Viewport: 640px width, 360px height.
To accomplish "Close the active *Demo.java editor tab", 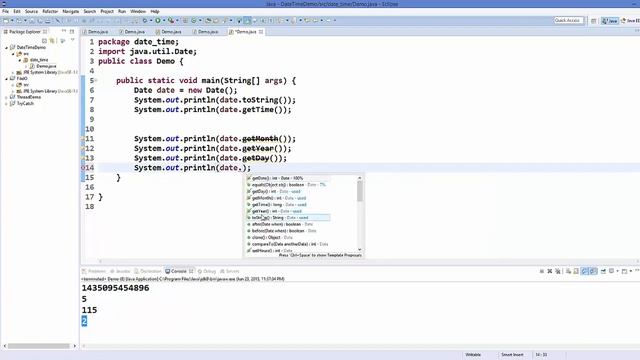I will point(261,31).
